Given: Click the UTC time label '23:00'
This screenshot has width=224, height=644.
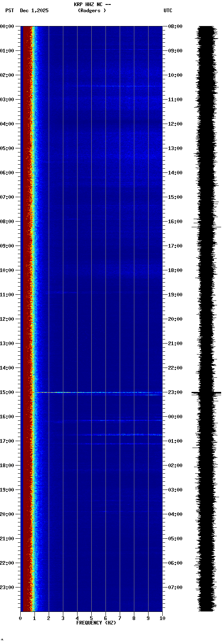Looking at the screenshot, I should (175, 392).
